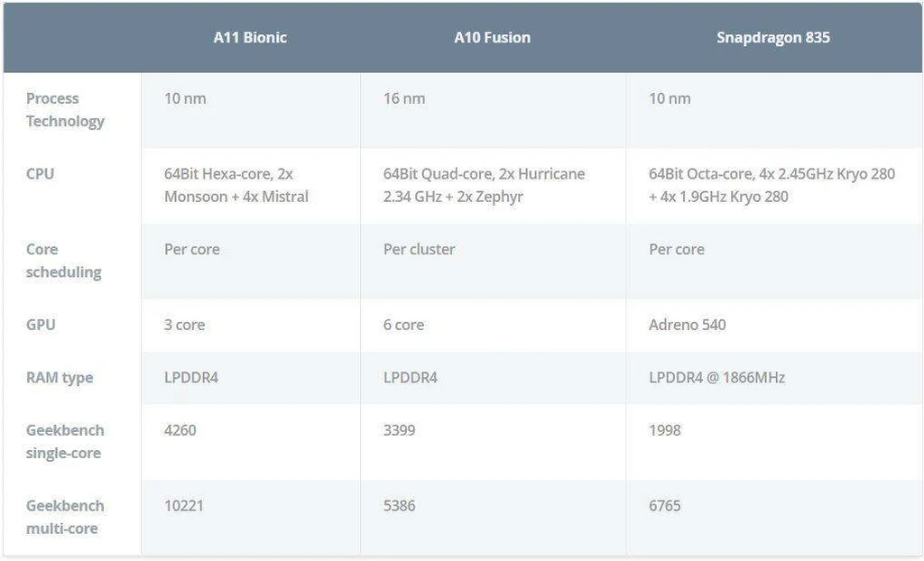
Task: Click the Per cluster scheduling cell
Action: click(419, 249)
